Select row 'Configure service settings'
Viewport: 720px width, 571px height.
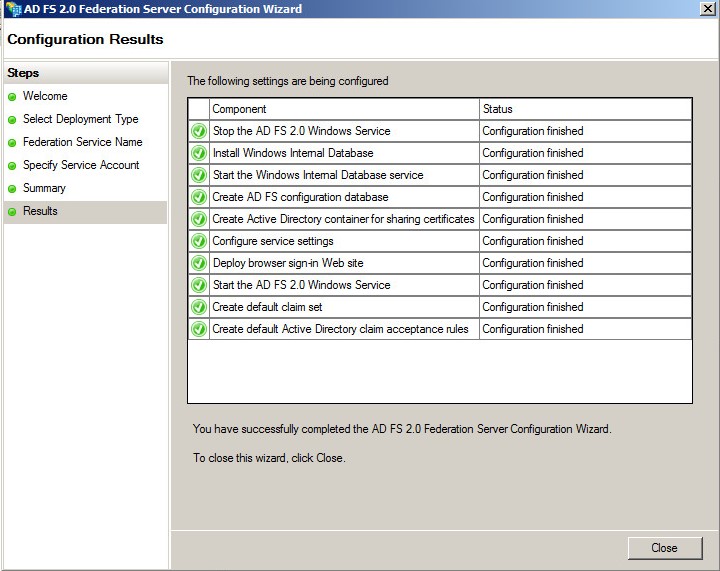point(440,241)
